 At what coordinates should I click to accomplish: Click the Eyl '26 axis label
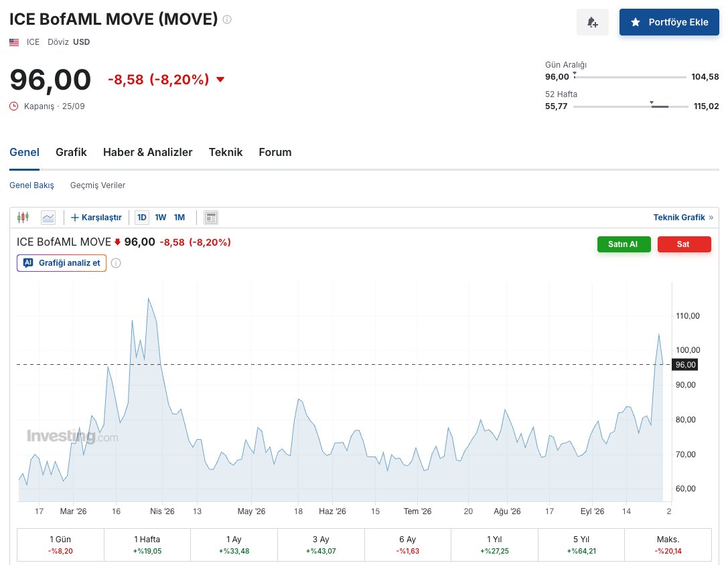tap(592, 511)
